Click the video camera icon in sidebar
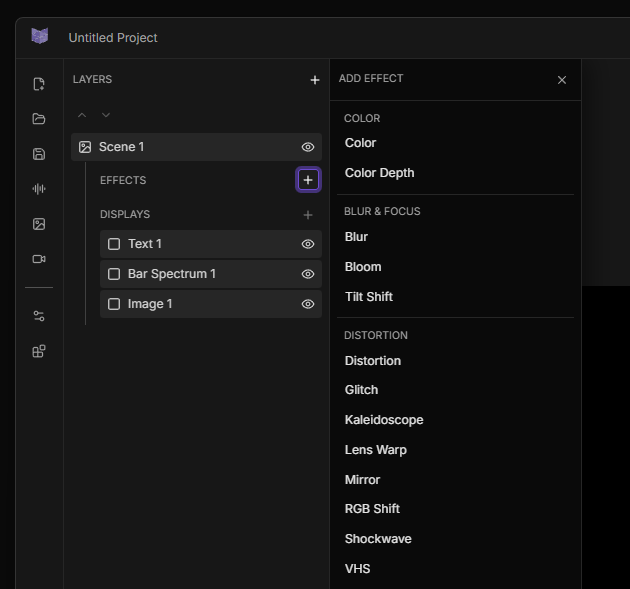This screenshot has width=630, height=589. click(39, 259)
